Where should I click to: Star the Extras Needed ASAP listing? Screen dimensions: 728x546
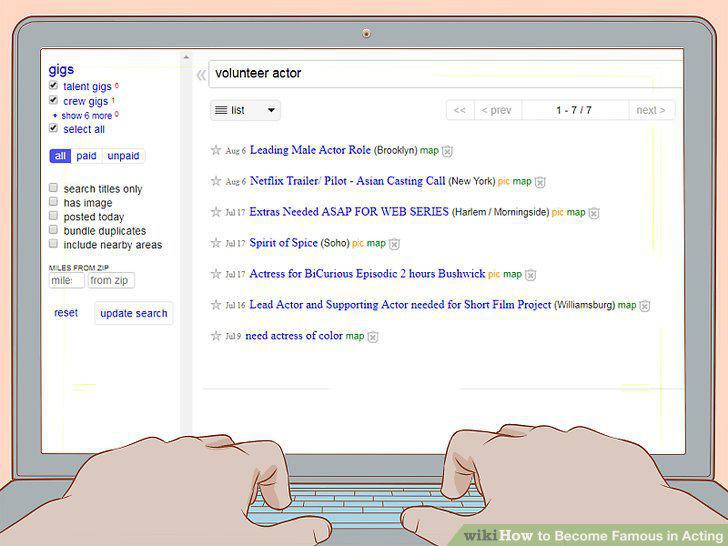tap(215, 212)
